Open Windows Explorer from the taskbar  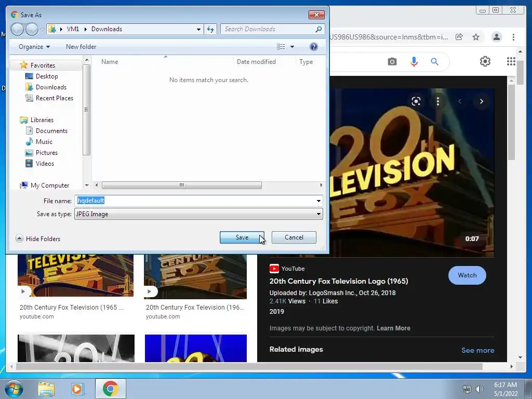pyautogui.click(x=46, y=389)
